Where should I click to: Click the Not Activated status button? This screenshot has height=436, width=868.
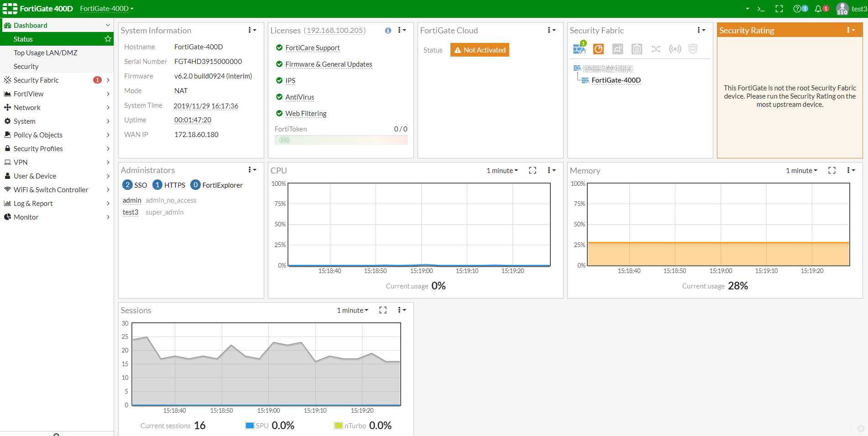click(480, 50)
